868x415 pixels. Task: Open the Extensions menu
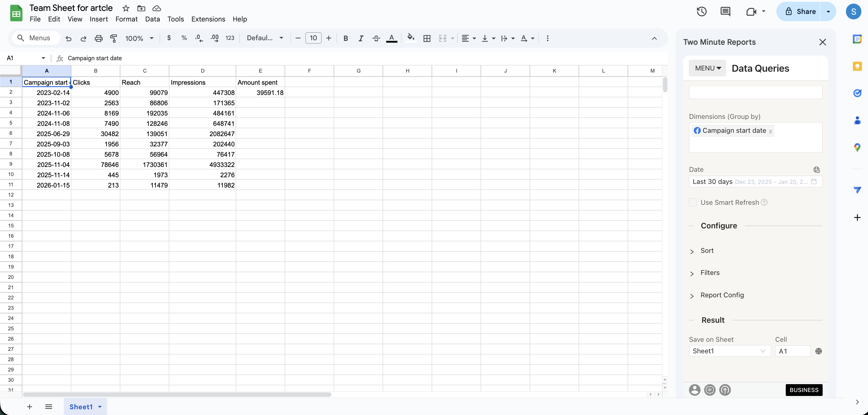(x=208, y=19)
